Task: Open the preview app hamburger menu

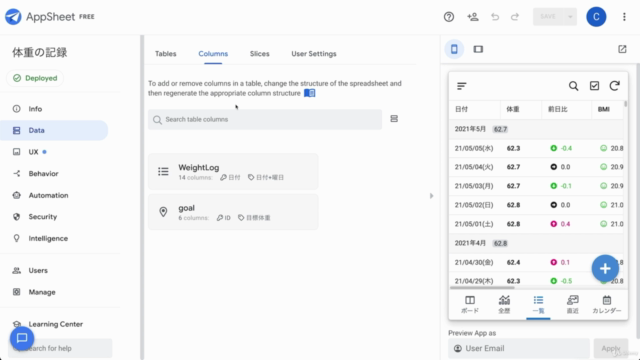Action: tap(462, 86)
